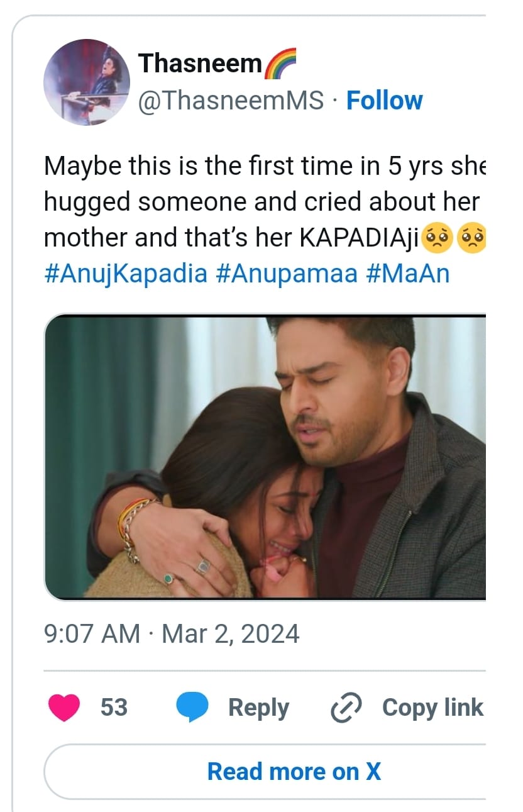Click the 9:07 AM Mar 2, 2024 timestamp
The height and width of the screenshot is (812, 523).
tap(172, 633)
